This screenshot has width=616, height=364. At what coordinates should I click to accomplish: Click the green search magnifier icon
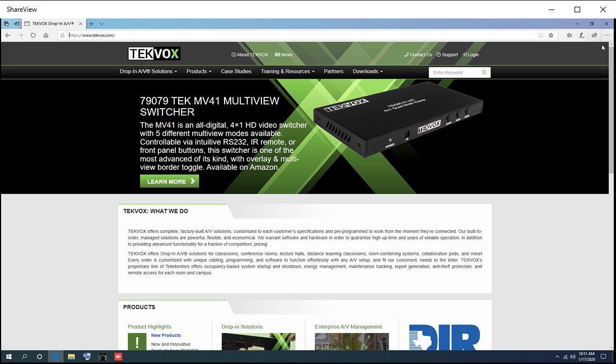pos(484,72)
